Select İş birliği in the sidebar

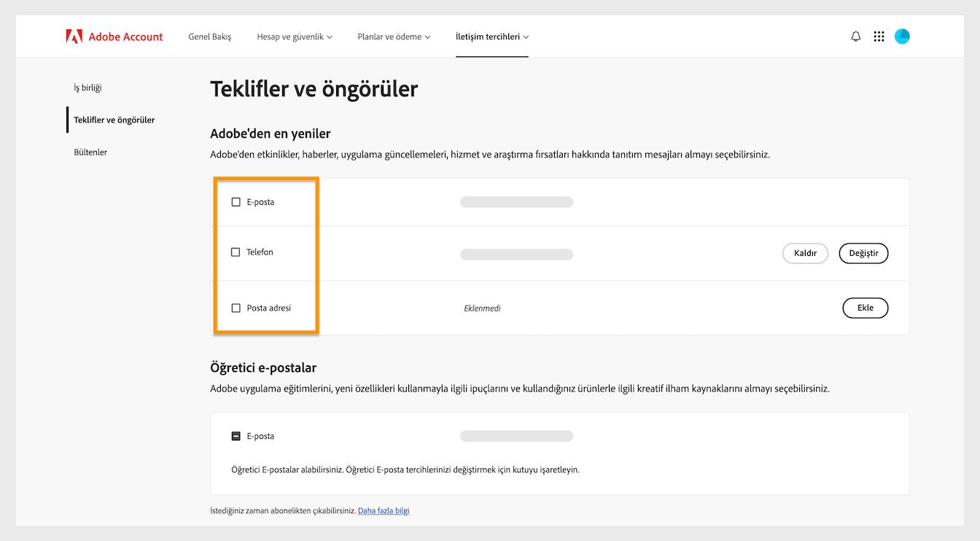coord(87,87)
